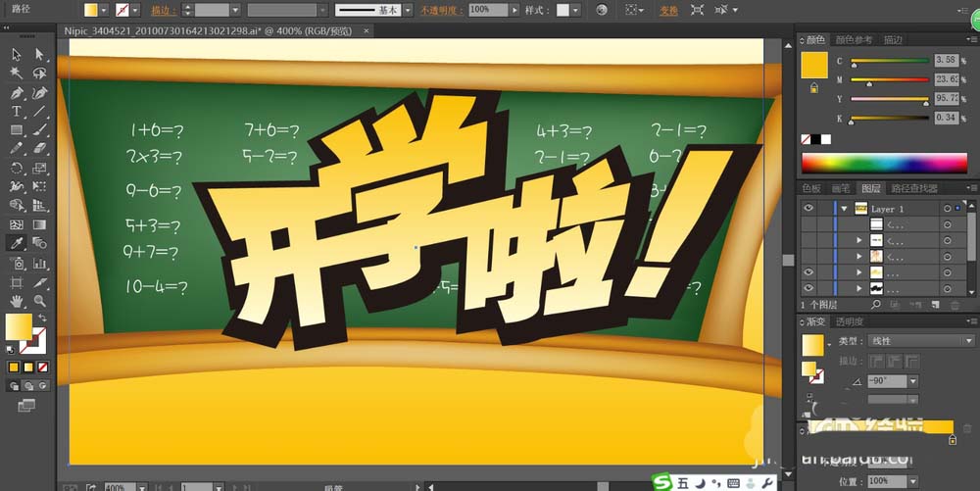Viewport: 980px width, 491px height.
Task: Select the Pen tool
Action: (17, 92)
